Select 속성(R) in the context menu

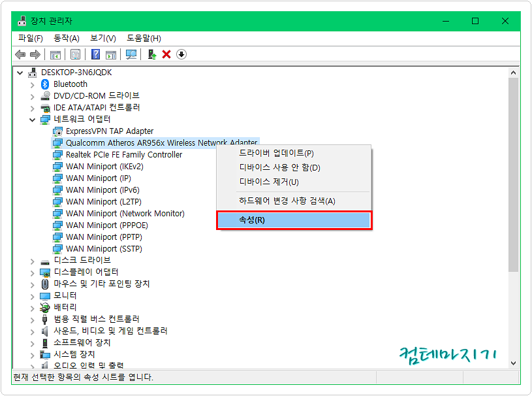(294, 220)
